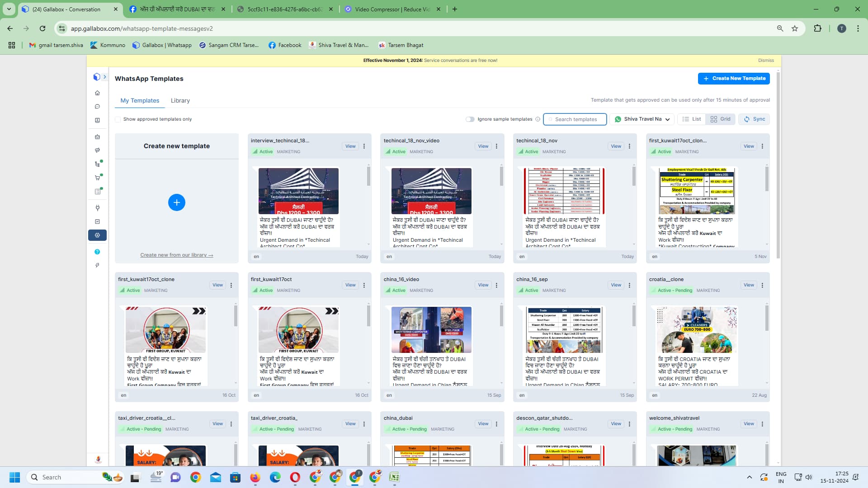The width and height of the screenshot is (868, 488).
Task: Switch to Video Compressor browser tab
Action: (392, 9)
